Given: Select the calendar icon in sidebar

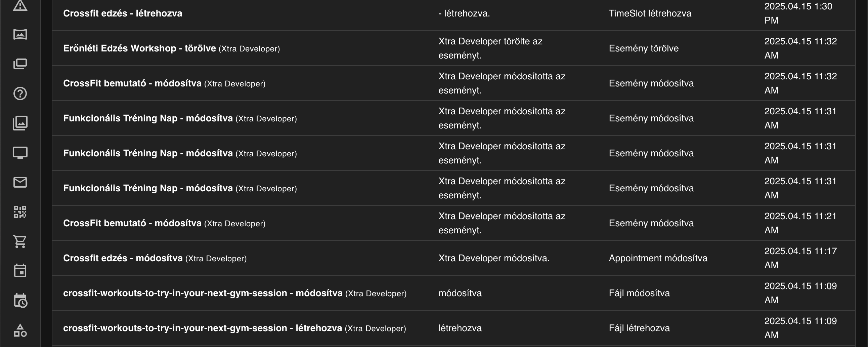Looking at the screenshot, I should 20,271.
